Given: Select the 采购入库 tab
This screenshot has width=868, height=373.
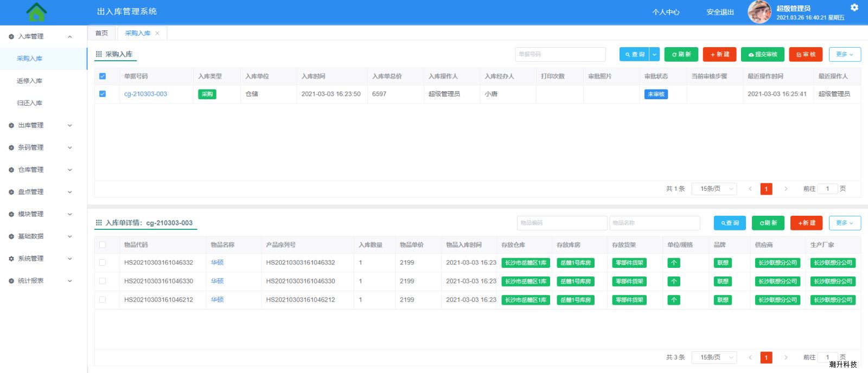Looking at the screenshot, I should coord(138,33).
